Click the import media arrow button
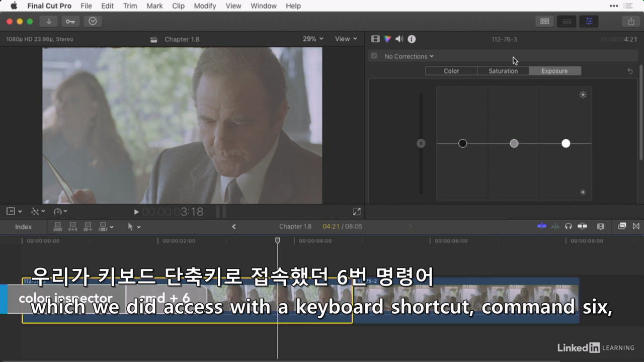 click(49, 21)
